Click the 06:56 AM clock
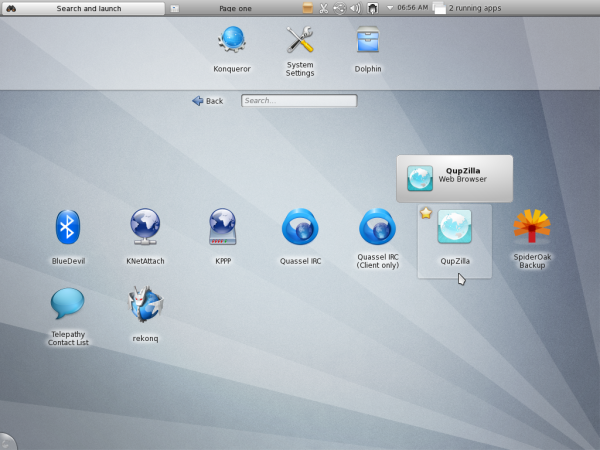 pos(412,8)
